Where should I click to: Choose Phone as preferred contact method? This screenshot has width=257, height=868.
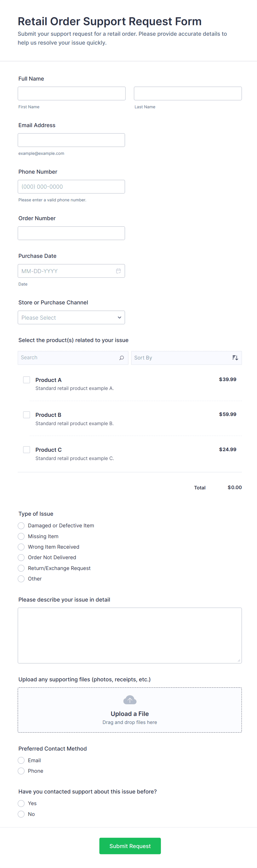pos(21,771)
